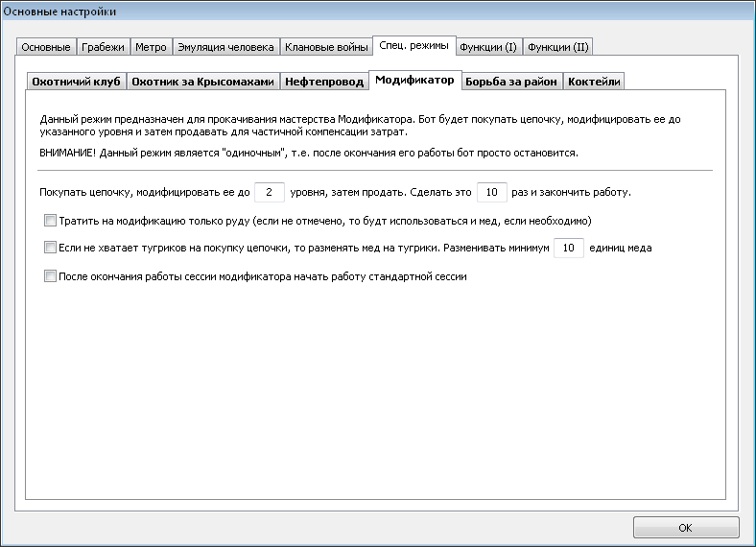This screenshot has height=547, width=756.
Task: Open the Борьба за район sub-tab
Action: tap(511, 82)
